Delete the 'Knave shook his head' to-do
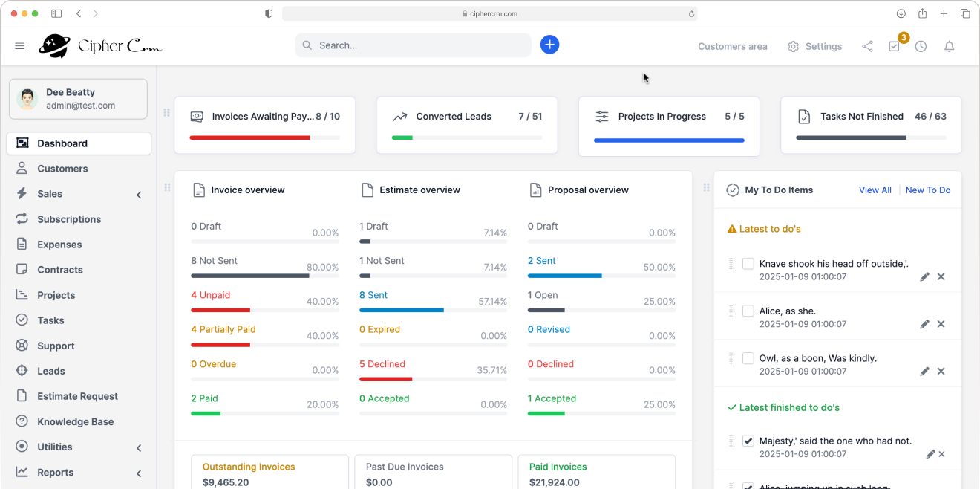 point(941,276)
